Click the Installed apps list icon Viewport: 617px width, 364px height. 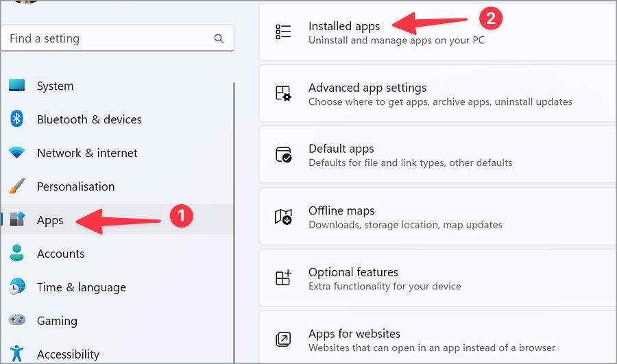283,32
